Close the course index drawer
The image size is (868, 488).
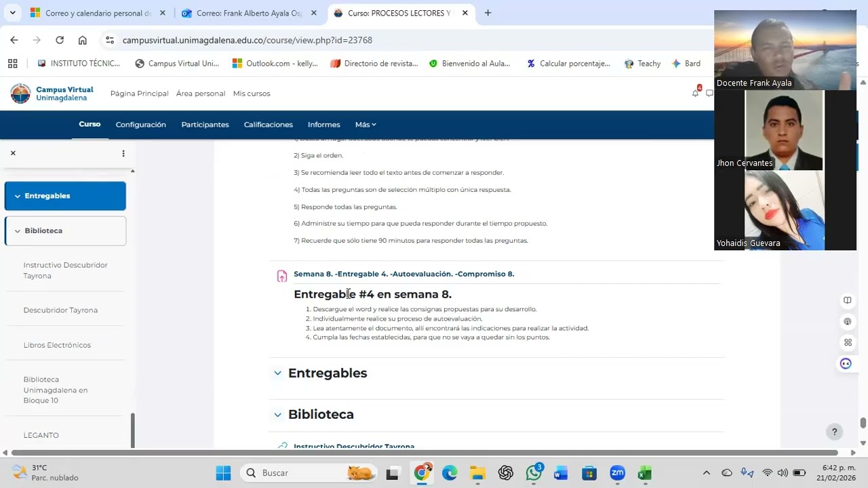point(13,153)
